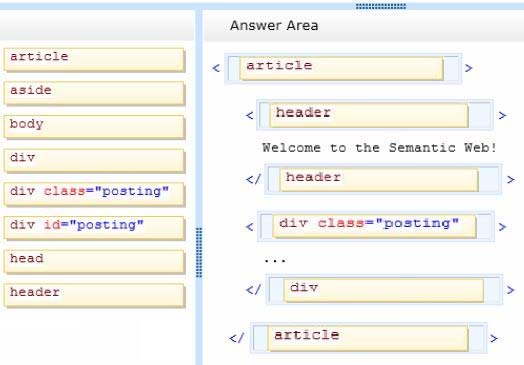Select the opening header slot in Answer Area
Screen dimensions: 524x365
(x=369, y=115)
